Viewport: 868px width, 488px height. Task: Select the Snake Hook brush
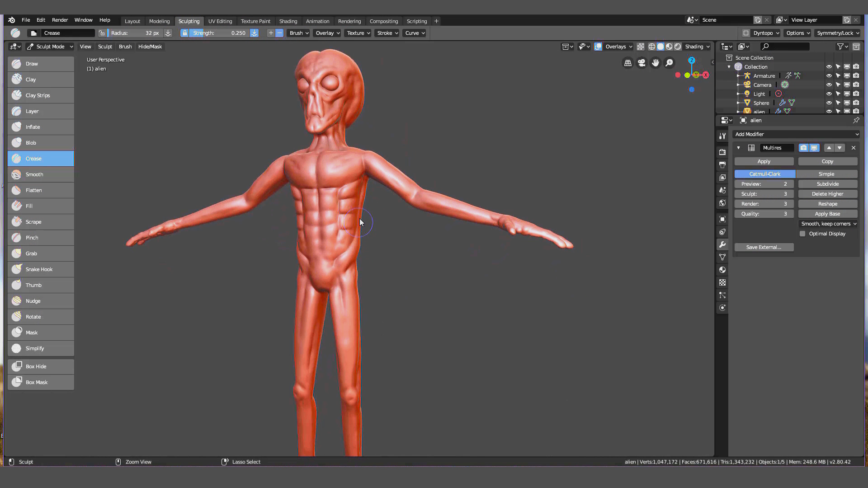(41, 269)
